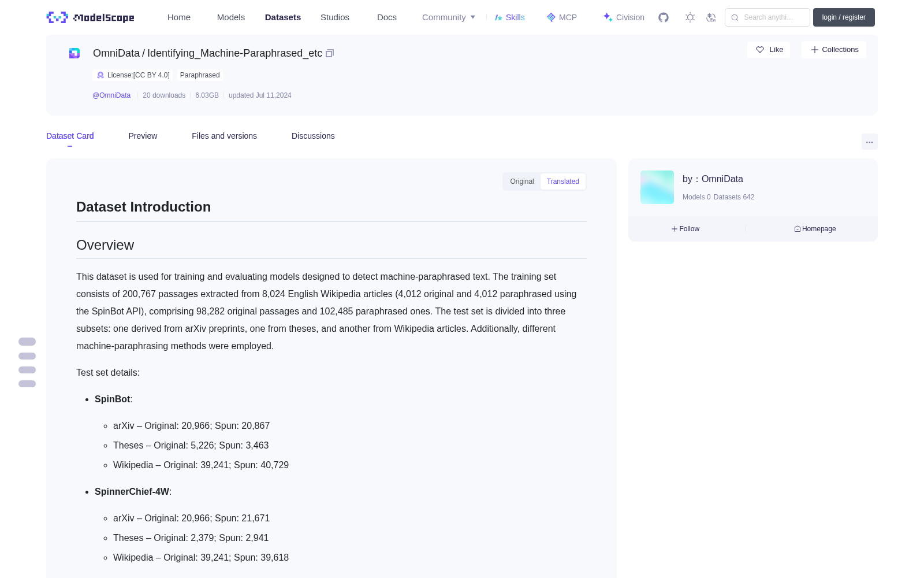
Task: Go to the Home menu item
Action: click(179, 17)
